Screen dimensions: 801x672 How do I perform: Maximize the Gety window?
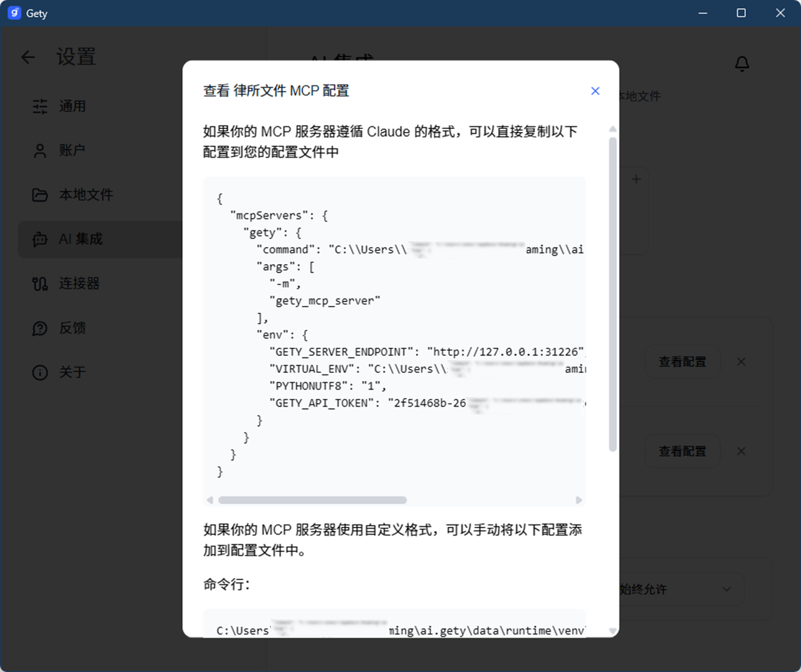tap(742, 13)
